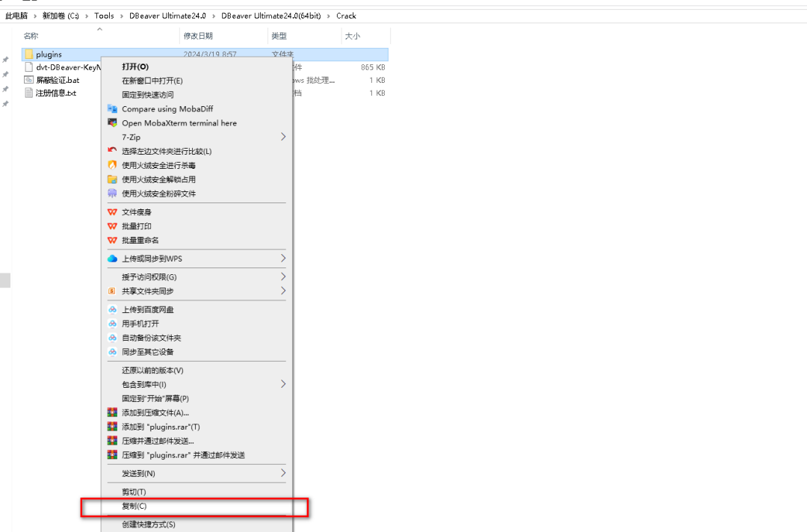Click the 屏蔽验证.bat file icon
This screenshot has width=807, height=532.
click(x=29, y=80)
